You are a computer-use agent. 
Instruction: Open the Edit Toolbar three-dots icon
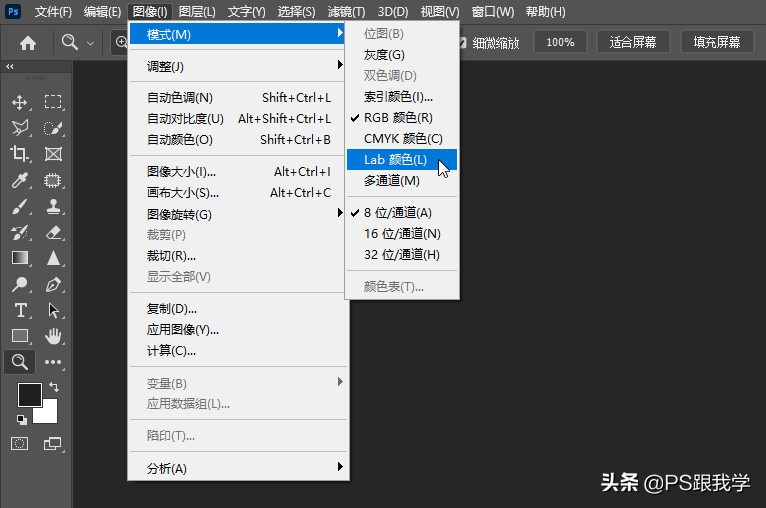click(53, 362)
